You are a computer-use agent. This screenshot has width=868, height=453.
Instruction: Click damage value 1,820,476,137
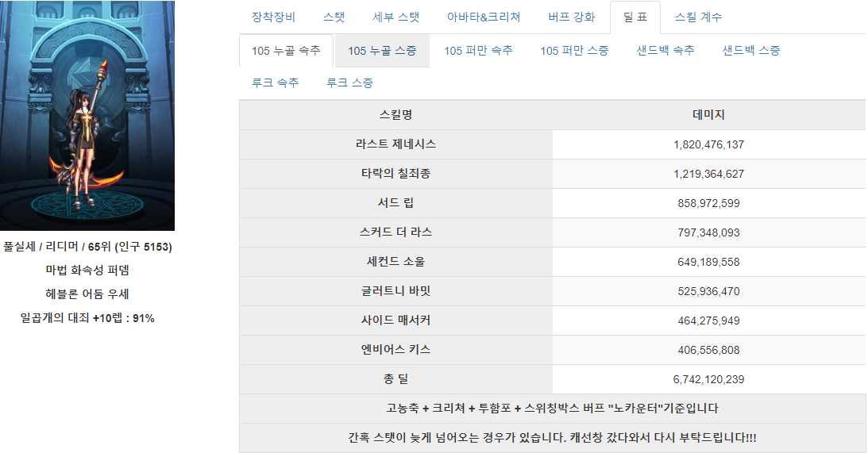[708, 145]
